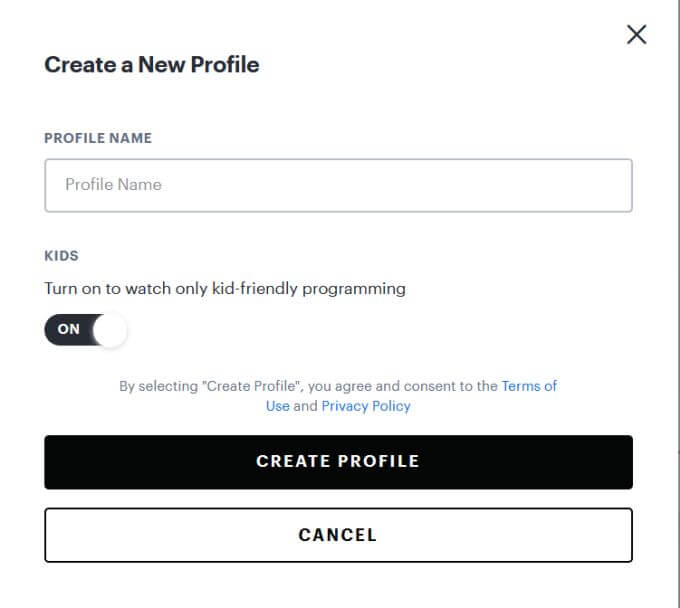Click the Cancel button
This screenshot has height=608, width=680.
tap(338, 535)
